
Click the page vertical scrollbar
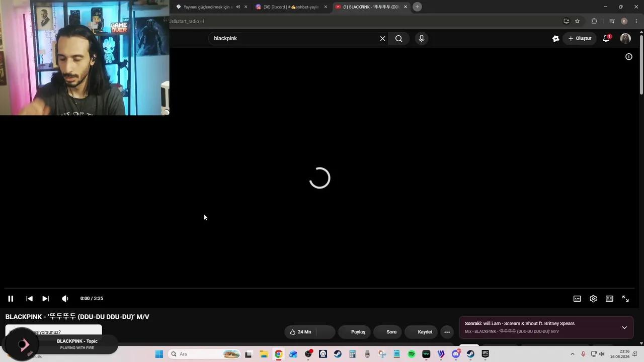[641, 65]
